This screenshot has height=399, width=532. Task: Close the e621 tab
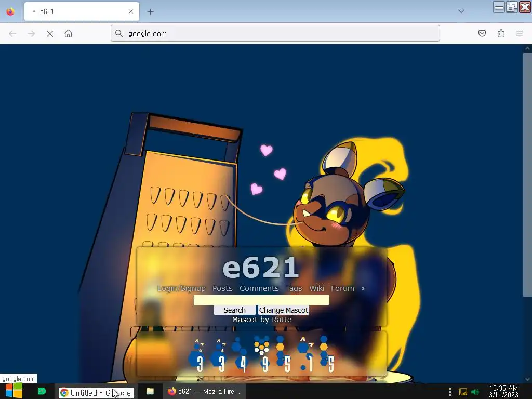(x=131, y=11)
